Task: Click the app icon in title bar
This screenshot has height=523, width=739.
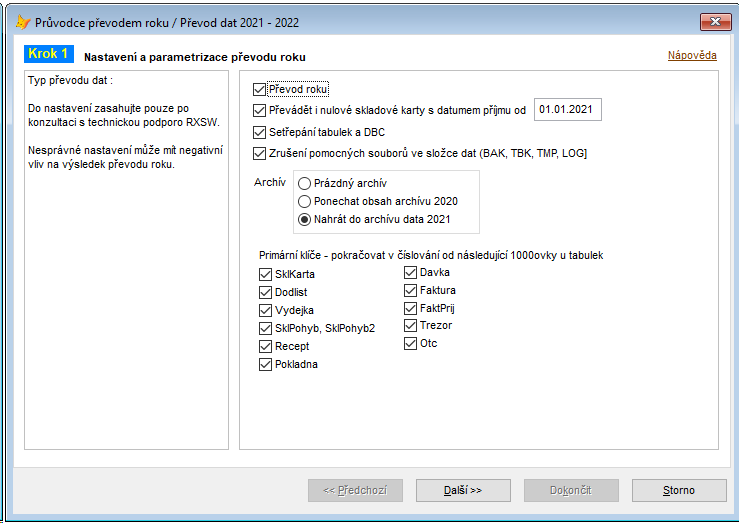Action: point(23,22)
